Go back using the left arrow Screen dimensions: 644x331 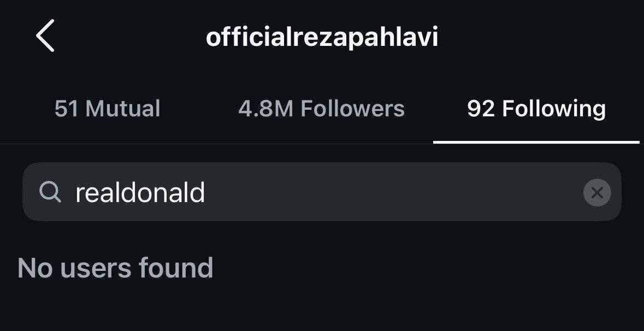(45, 36)
